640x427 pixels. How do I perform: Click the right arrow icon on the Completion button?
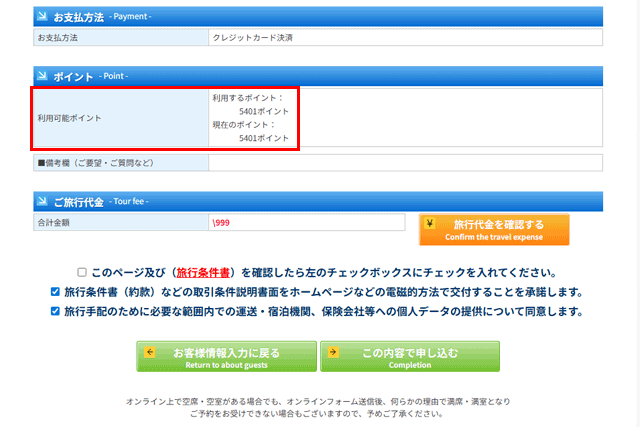coord(332,352)
